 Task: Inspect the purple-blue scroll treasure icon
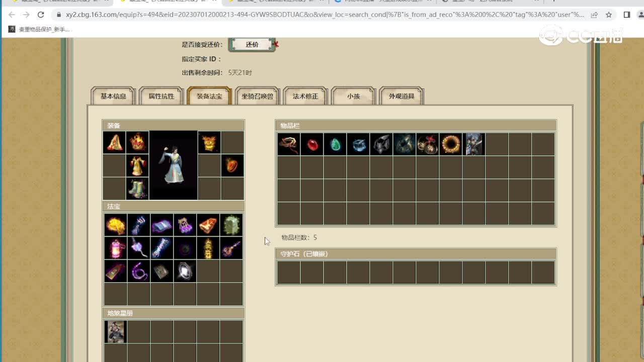pyautogui.click(x=162, y=225)
